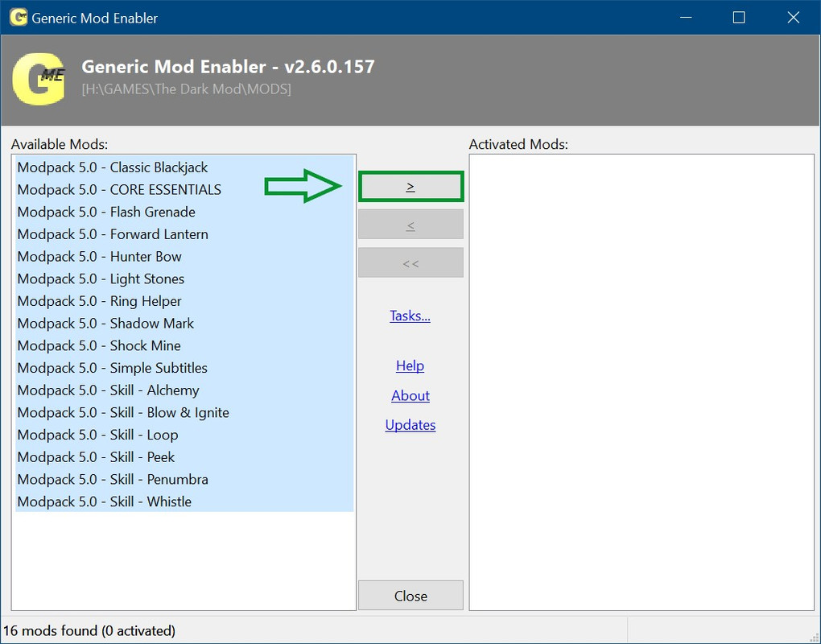Select Modpack 5.0 - Light Stones
The height and width of the screenshot is (644, 821).
pyautogui.click(x=184, y=279)
